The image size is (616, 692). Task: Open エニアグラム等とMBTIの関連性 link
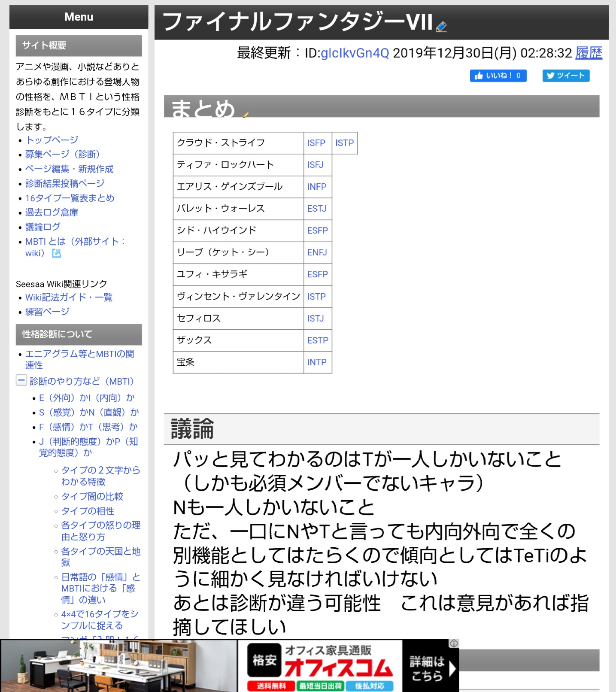80,359
